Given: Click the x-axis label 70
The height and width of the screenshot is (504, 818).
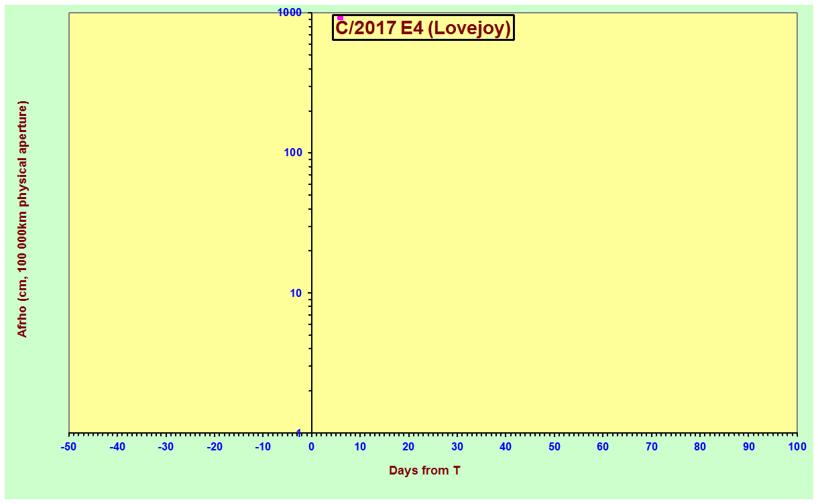Looking at the screenshot, I should 652,446.
